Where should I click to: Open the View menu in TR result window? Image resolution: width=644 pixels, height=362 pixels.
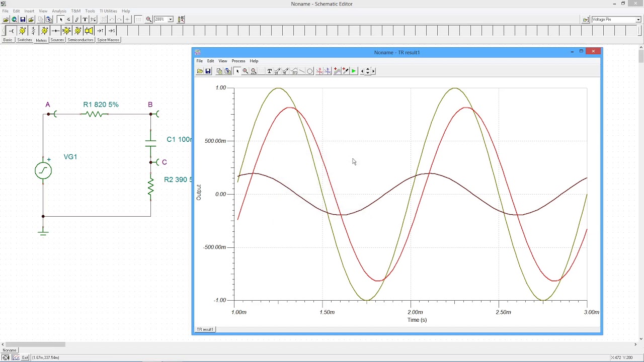coord(222,61)
